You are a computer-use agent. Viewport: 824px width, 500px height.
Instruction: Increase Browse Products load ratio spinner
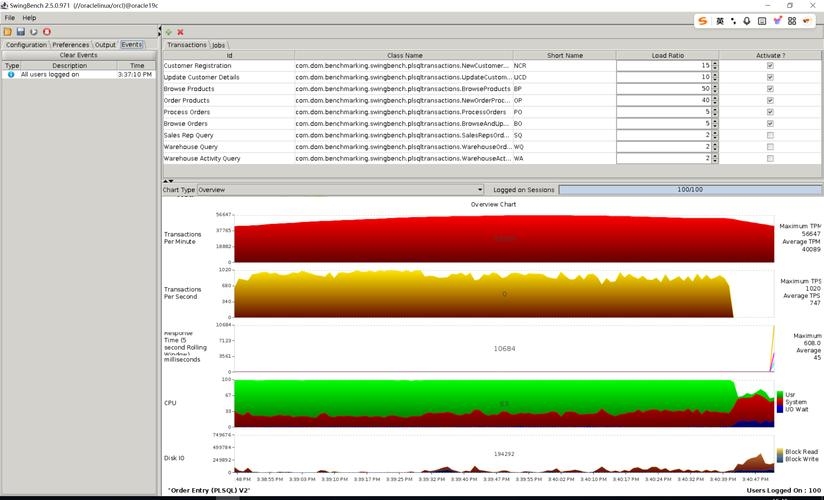point(715,87)
